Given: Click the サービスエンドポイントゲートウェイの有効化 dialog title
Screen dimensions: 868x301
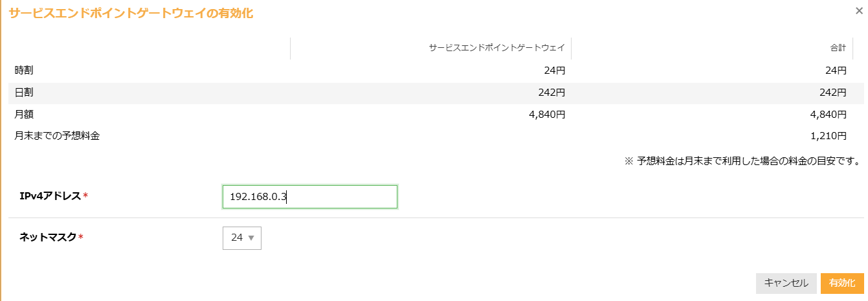Looking at the screenshot, I should tap(131, 13).
